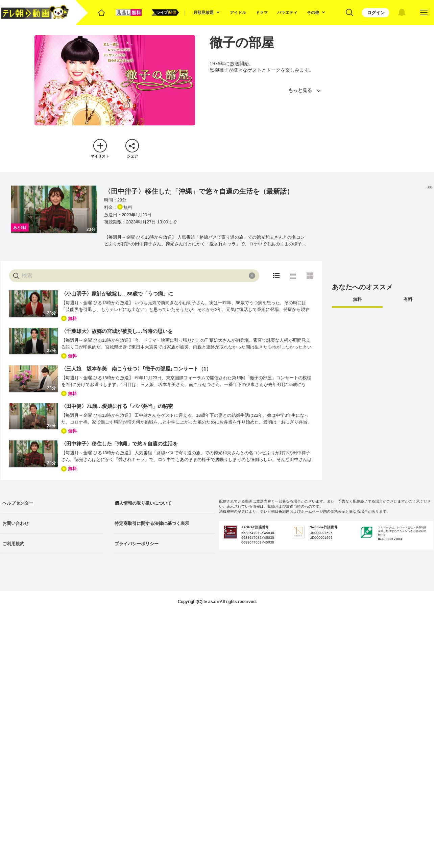This screenshot has width=434, height=868.
Task: Open 〈小山明子〉家計が破綻し episode title
Action: coord(117,294)
